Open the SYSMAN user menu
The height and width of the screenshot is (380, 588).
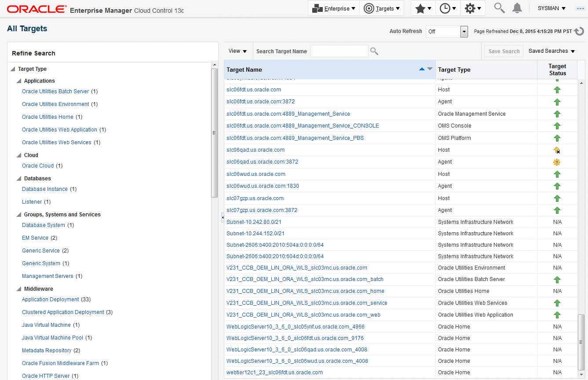coord(551,8)
